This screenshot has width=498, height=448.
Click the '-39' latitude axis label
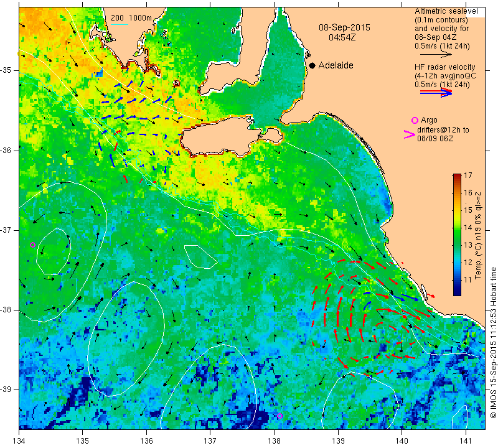6,390
